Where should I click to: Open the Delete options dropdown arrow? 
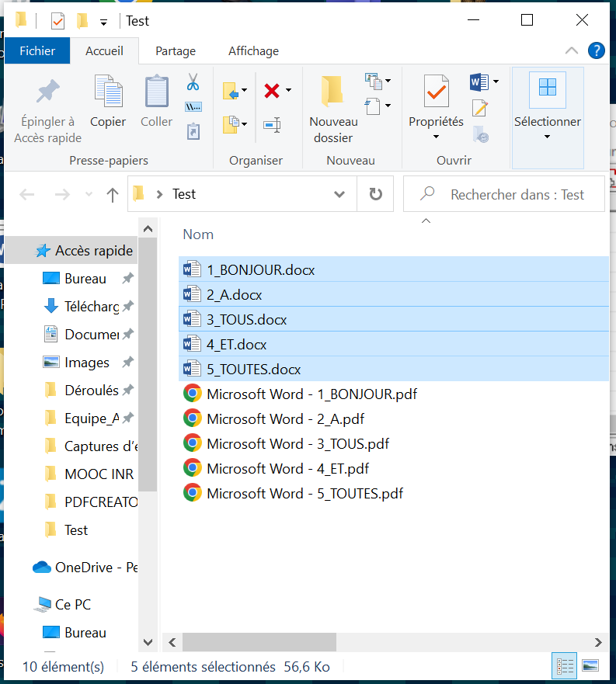click(288, 90)
